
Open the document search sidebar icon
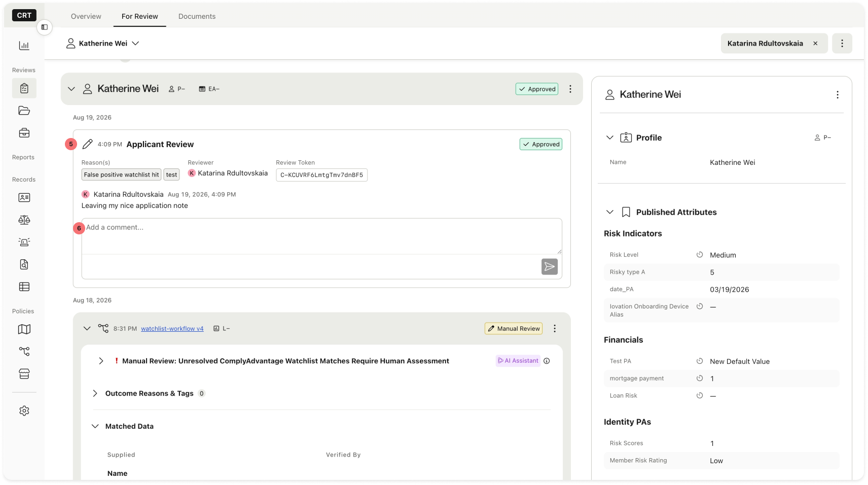point(24,264)
